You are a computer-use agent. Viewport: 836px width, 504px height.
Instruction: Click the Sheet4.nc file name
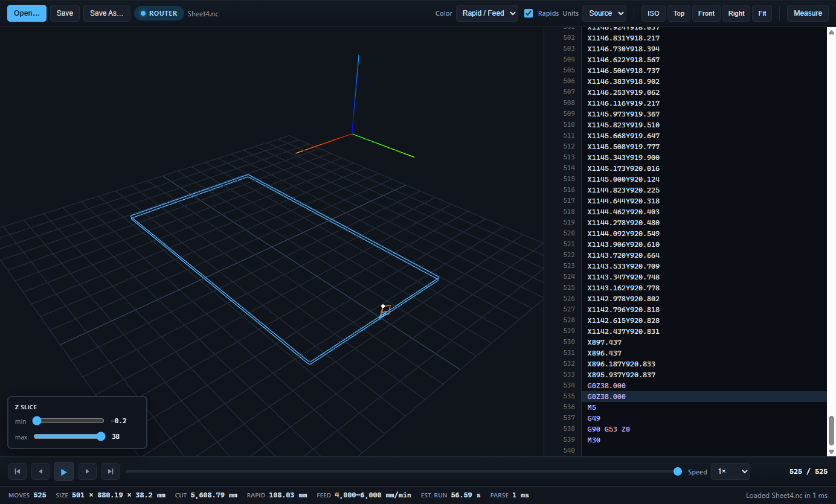(x=203, y=13)
